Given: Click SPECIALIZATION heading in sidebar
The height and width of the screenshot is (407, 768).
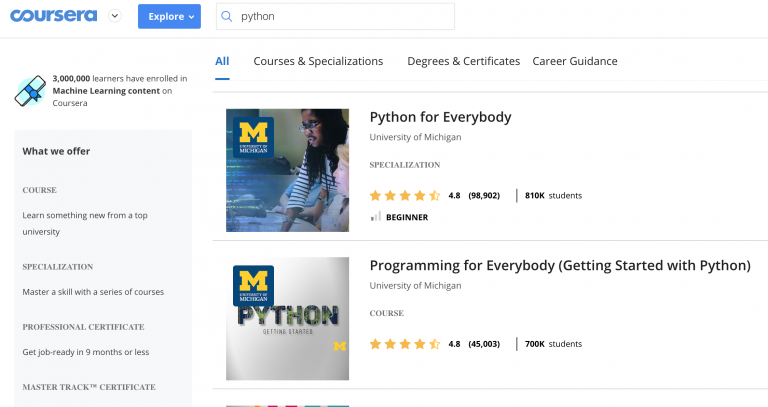Looking at the screenshot, I should pyautogui.click(x=58, y=267).
